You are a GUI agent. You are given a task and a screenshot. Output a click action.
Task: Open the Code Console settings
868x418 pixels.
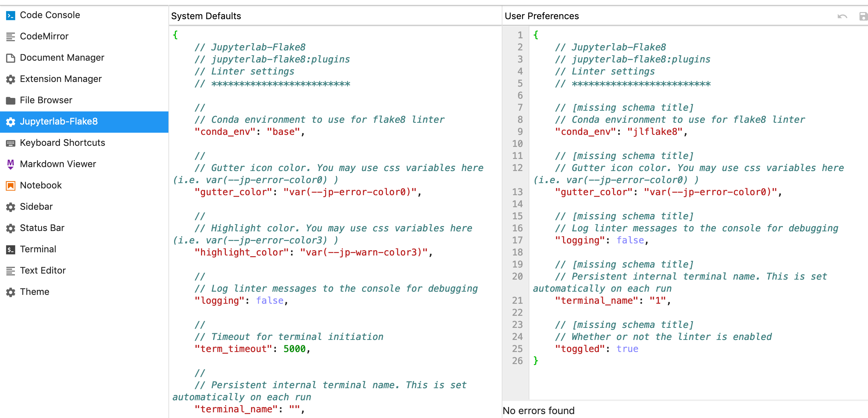tap(84, 15)
